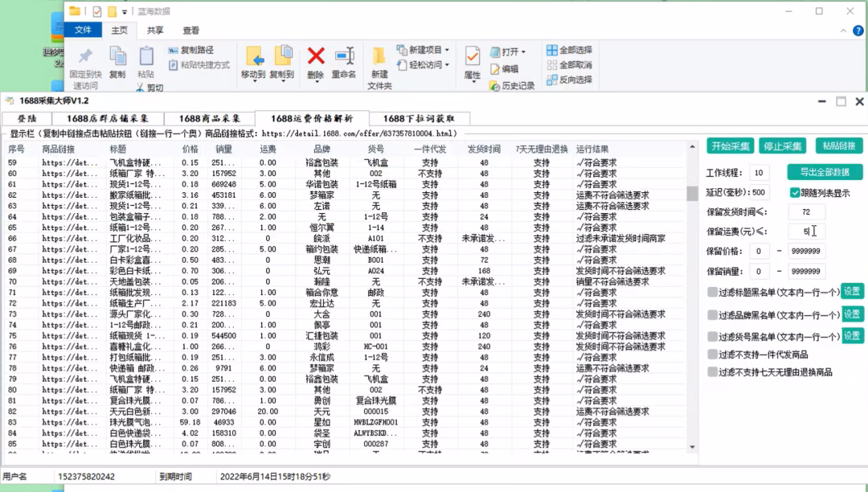Click the Properties icon in ribbon

(x=473, y=56)
